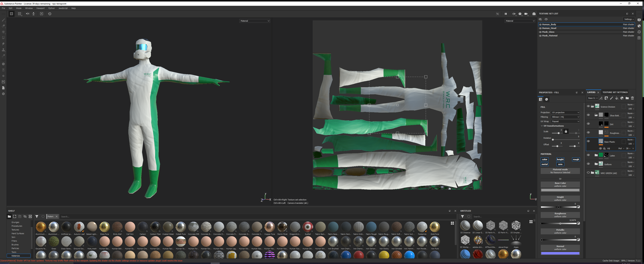Image resolution: width=644 pixels, height=264 pixels.
Task: Show the WRC GREEN (old) layer
Action: pos(588,172)
